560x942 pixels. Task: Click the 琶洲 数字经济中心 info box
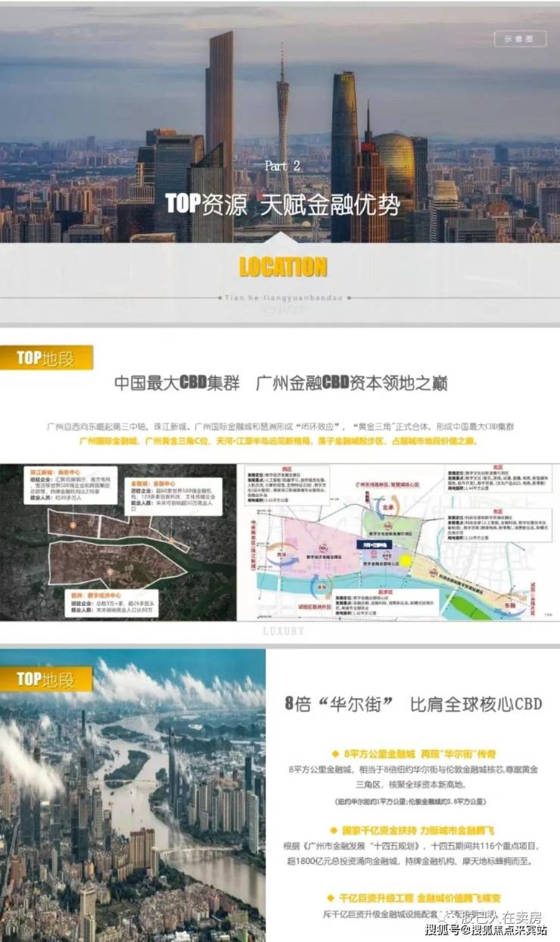112,601
